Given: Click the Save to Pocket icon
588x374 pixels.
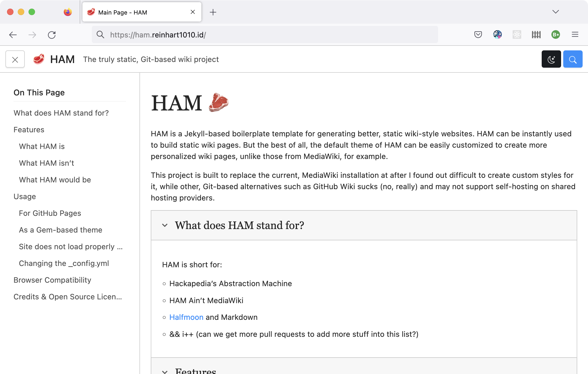Looking at the screenshot, I should pos(478,35).
